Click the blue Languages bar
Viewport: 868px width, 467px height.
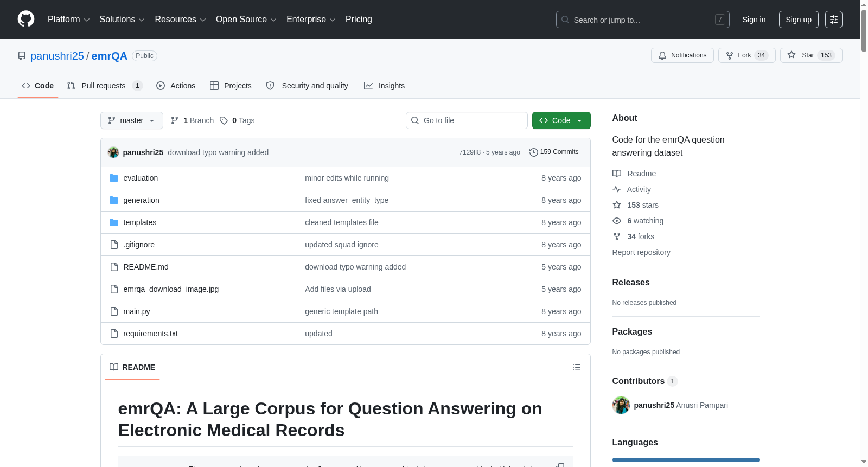(686, 460)
